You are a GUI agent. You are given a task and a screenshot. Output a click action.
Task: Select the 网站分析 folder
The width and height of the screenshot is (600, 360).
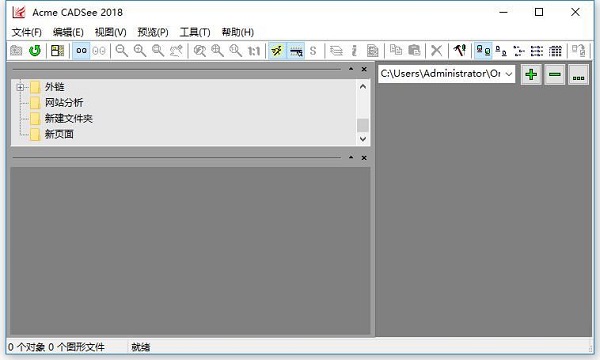[x=64, y=103]
